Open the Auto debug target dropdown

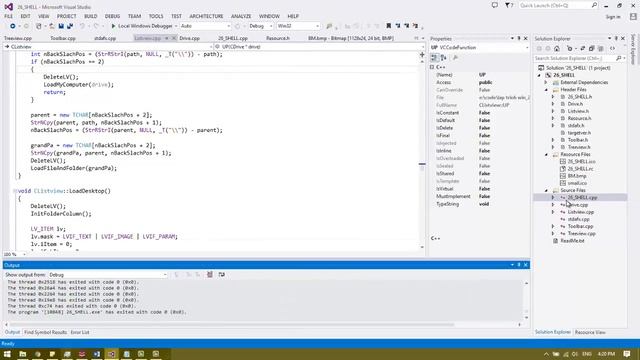(x=205, y=26)
